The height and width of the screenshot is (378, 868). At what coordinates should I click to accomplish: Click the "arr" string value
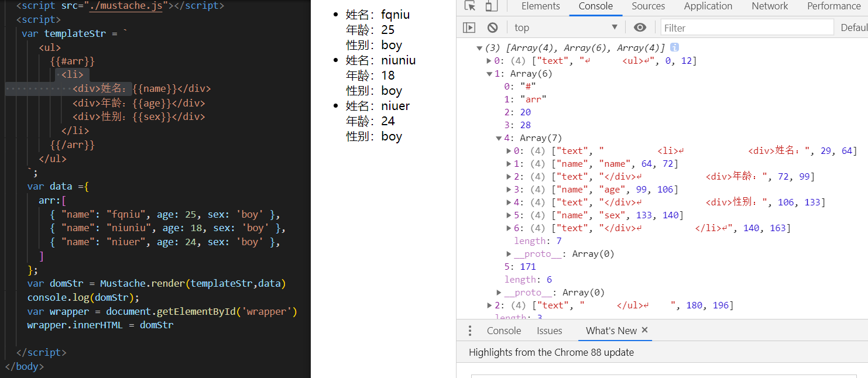click(x=533, y=99)
